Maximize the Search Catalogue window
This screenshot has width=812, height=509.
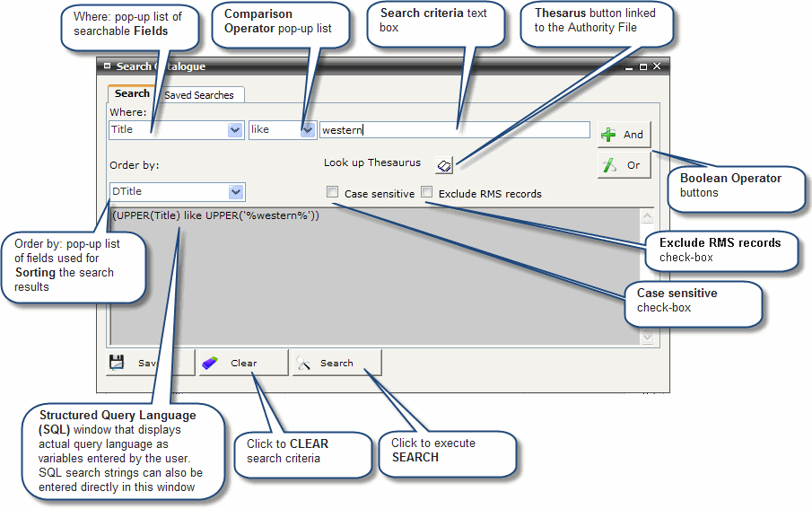click(642, 66)
